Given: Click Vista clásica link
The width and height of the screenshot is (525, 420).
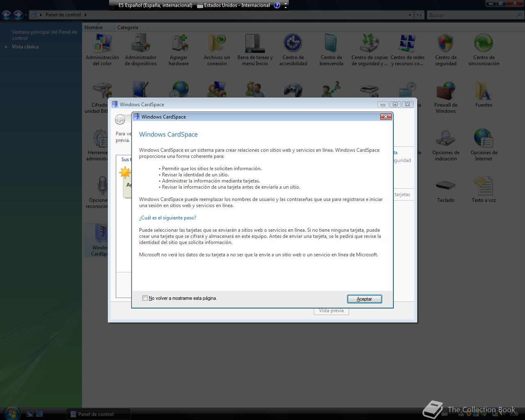Looking at the screenshot, I should coord(25,47).
